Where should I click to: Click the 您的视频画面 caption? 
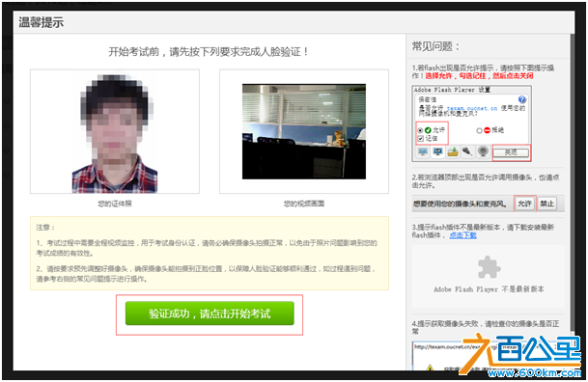tap(304, 204)
